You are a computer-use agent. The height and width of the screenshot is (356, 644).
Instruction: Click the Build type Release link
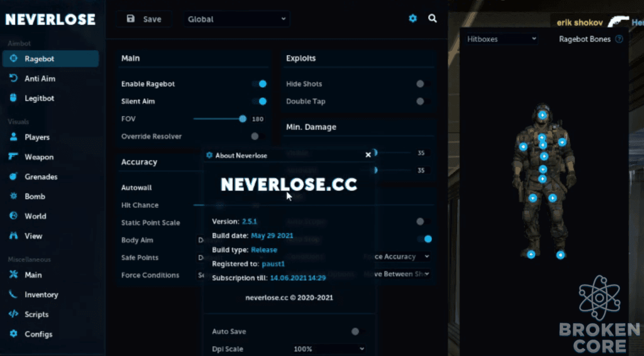264,250
